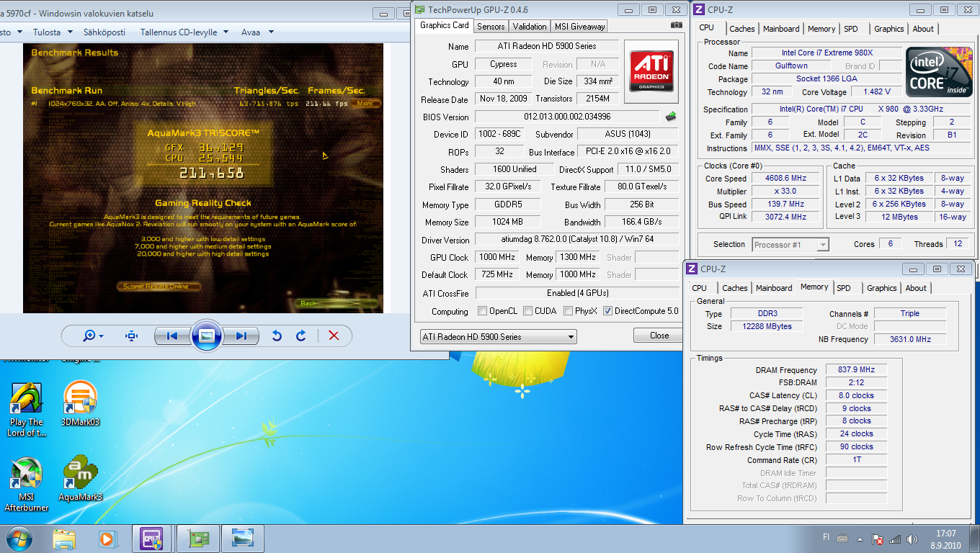The height and width of the screenshot is (553, 980).
Task: Open the ATI Radeon HD 5900 Series dropdown
Action: [x=498, y=336]
